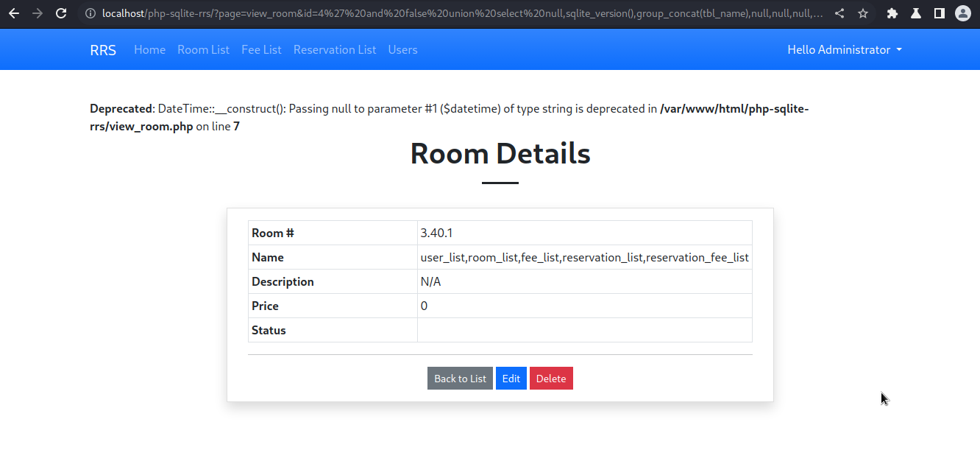Viewport: 980px width, 450px height.
Task: Click the Back to List button
Action: (460, 379)
